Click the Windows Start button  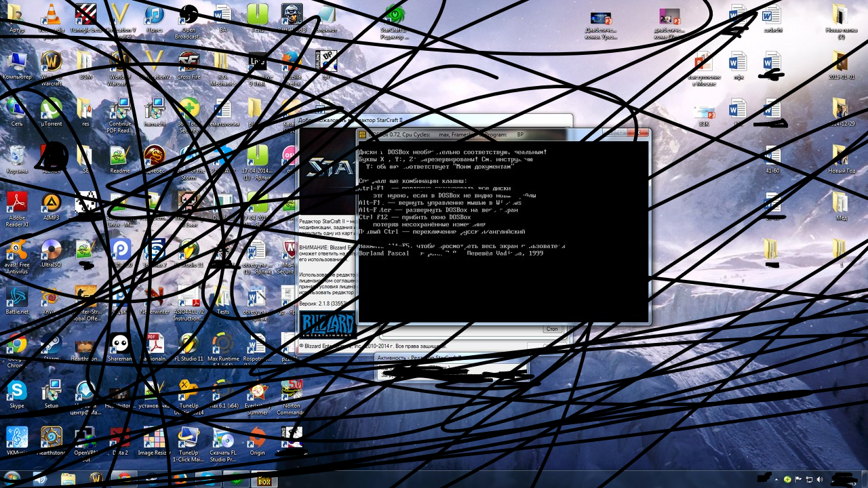(12, 479)
